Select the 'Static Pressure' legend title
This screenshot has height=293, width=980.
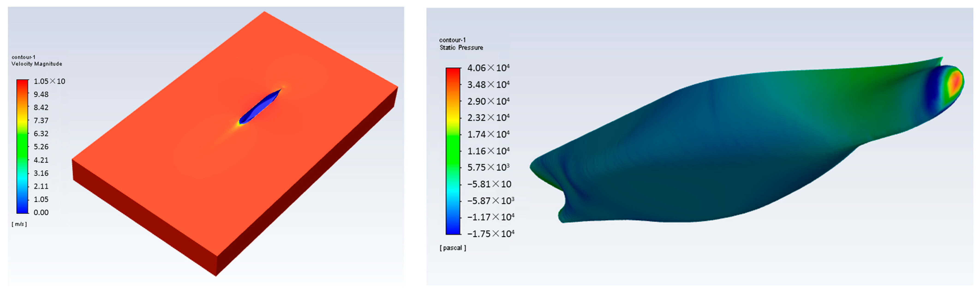(x=461, y=48)
